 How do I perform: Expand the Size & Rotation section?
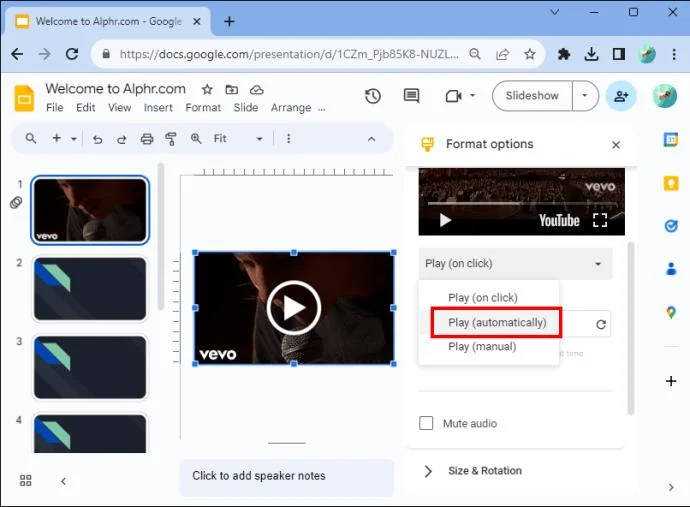[484, 471]
